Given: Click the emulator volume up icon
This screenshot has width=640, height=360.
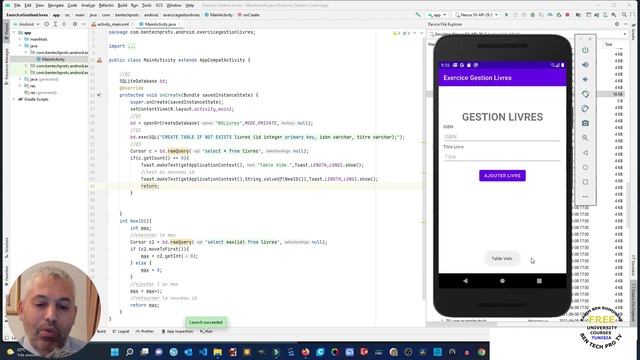Looking at the screenshot, I should click(x=585, y=65).
